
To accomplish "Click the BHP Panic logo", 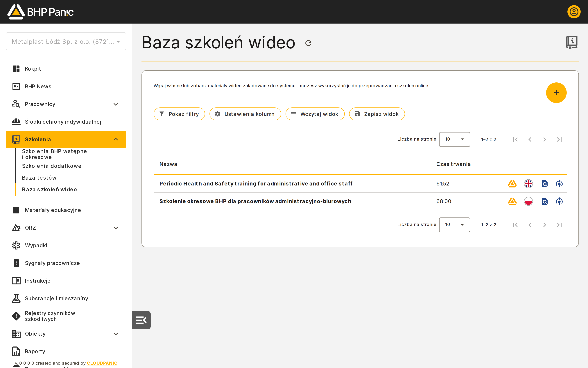I will [x=40, y=12].
